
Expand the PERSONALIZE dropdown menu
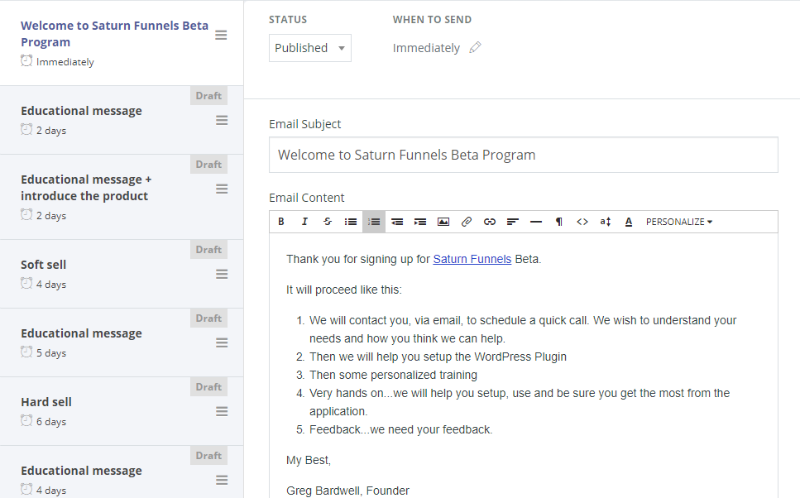pos(679,221)
